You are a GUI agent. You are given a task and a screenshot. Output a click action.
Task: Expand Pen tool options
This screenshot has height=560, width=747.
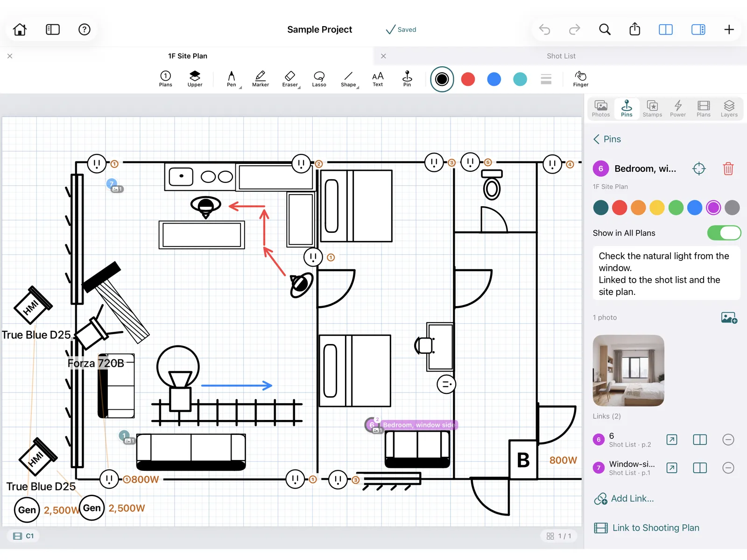240,87
